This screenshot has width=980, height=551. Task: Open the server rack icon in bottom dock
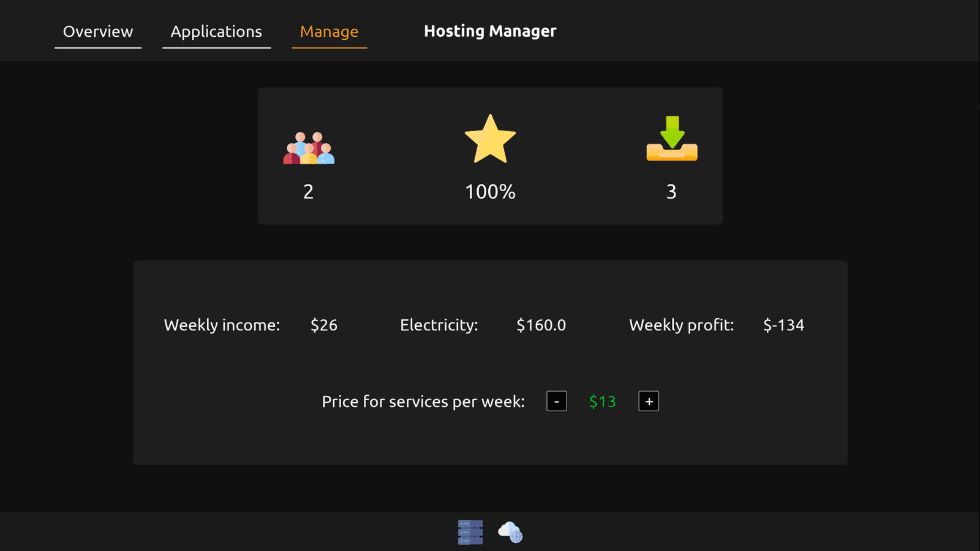point(470,532)
